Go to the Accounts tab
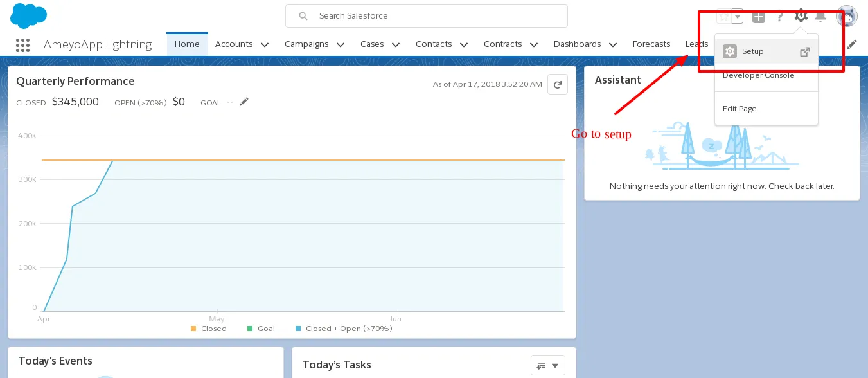 tap(234, 44)
